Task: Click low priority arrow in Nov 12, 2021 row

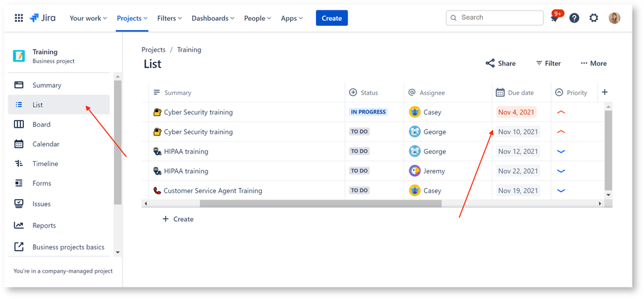Action: (x=561, y=151)
